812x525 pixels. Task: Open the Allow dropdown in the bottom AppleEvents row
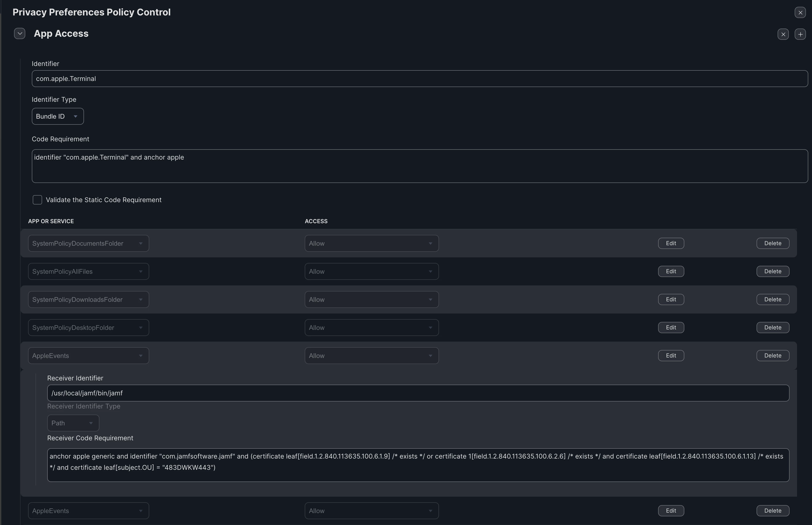371,511
